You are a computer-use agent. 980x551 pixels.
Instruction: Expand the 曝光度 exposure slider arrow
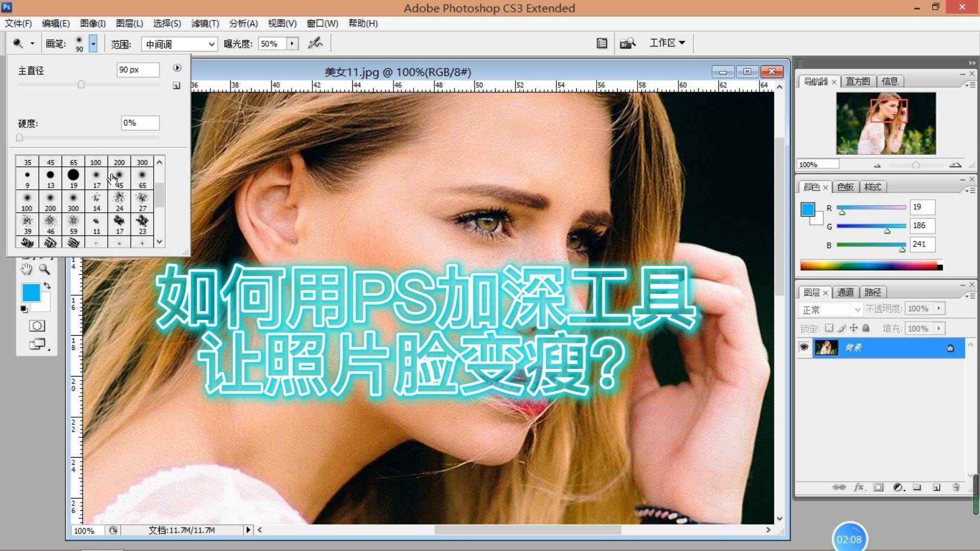coord(292,43)
